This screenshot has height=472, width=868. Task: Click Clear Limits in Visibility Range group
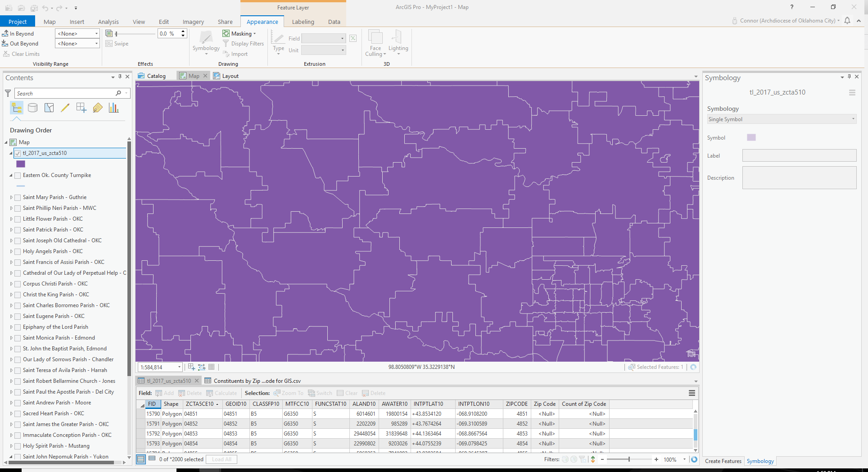22,54
